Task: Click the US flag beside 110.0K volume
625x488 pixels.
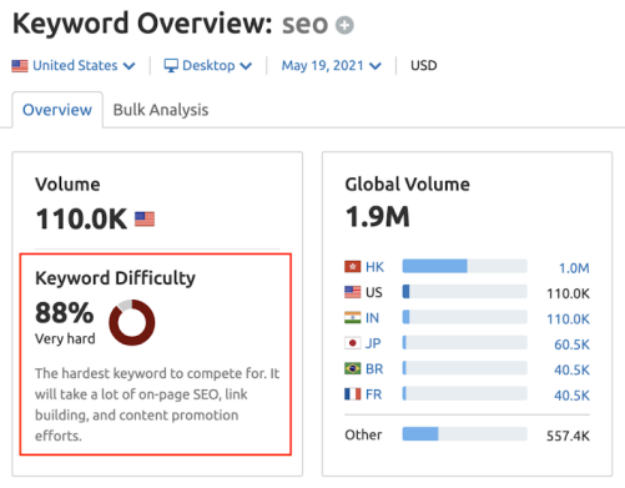Action: pos(144,219)
